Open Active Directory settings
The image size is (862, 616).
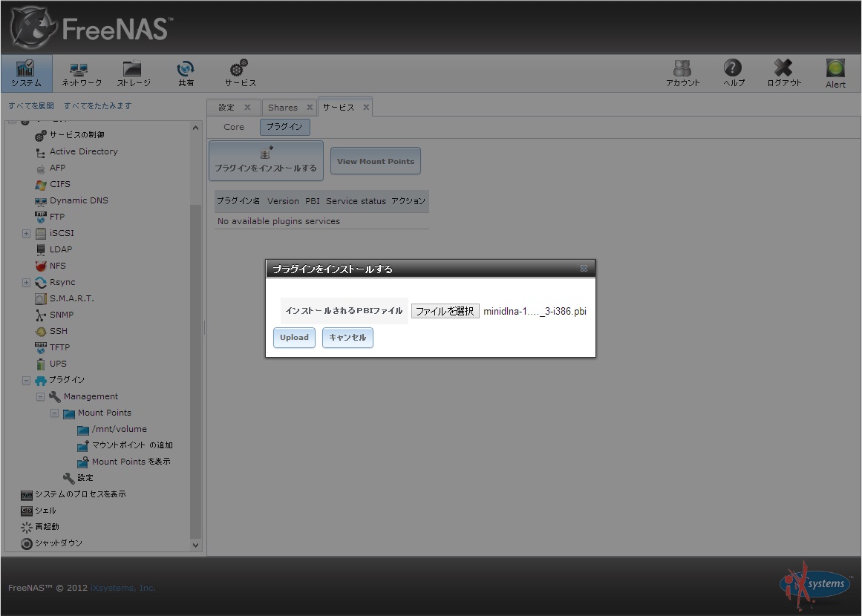(84, 151)
